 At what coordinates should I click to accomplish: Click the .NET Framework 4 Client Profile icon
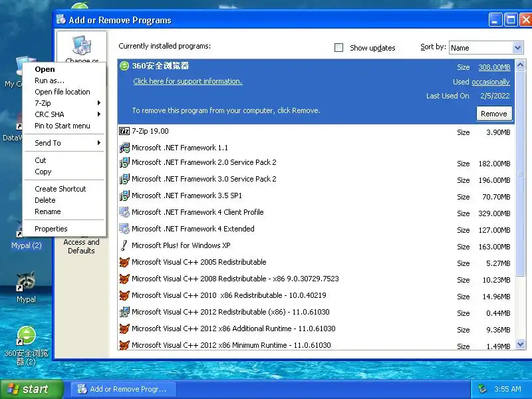tap(124, 212)
